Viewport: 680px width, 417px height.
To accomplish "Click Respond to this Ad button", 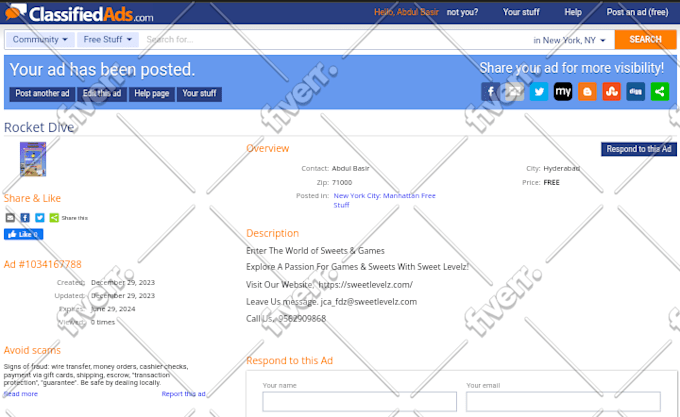I will coord(639,149).
